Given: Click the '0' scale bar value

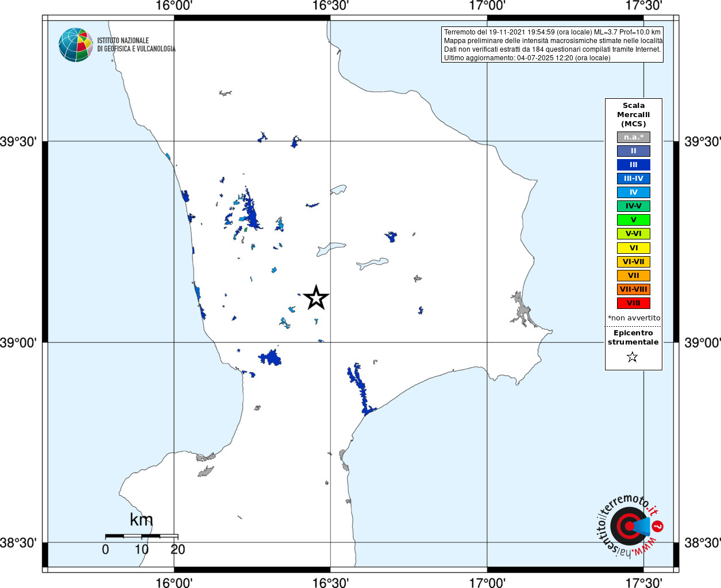Looking at the screenshot, I should point(105,550).
